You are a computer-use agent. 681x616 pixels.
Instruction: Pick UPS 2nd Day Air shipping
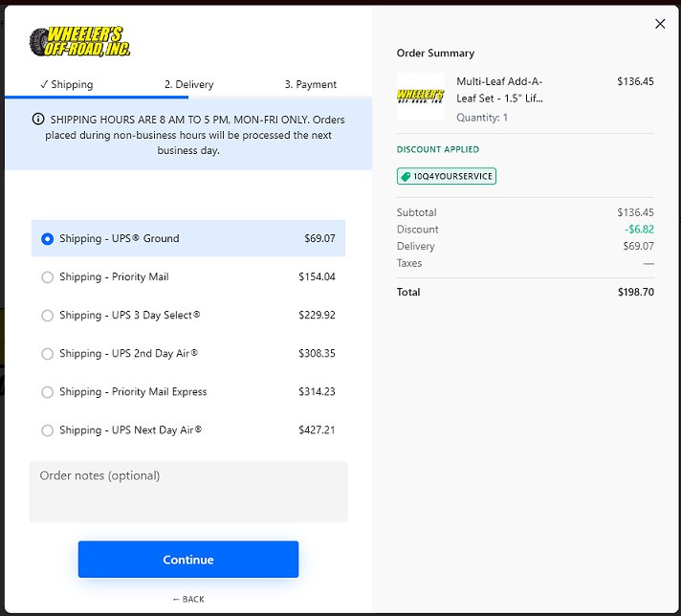click(188, 353)
